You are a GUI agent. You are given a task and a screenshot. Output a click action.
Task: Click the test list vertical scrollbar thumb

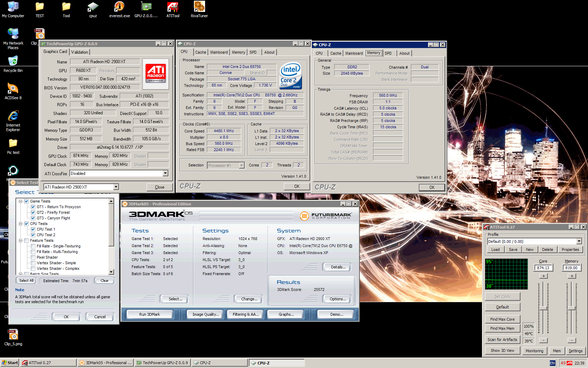[x=111, y=225]
